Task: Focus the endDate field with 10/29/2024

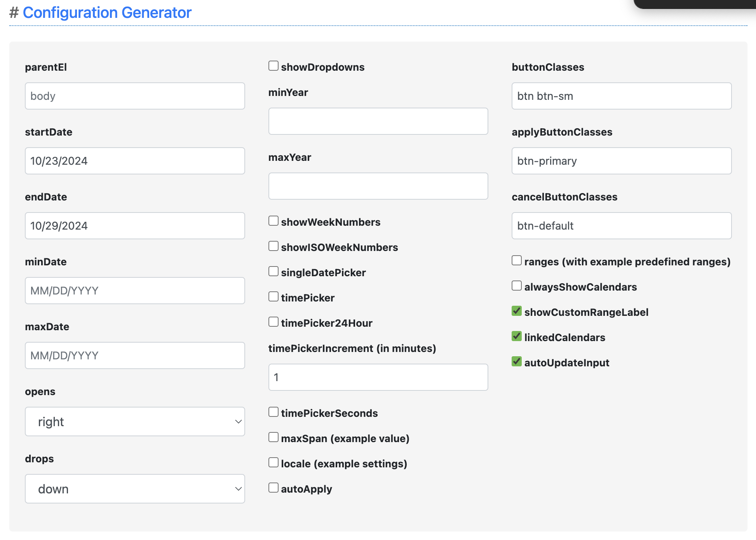Action: [135, 226]
